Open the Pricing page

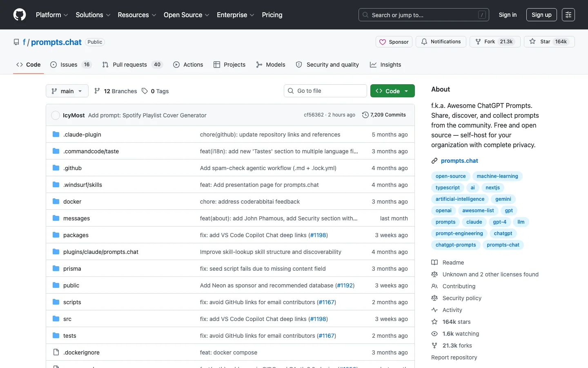click(x=272, y=15)
